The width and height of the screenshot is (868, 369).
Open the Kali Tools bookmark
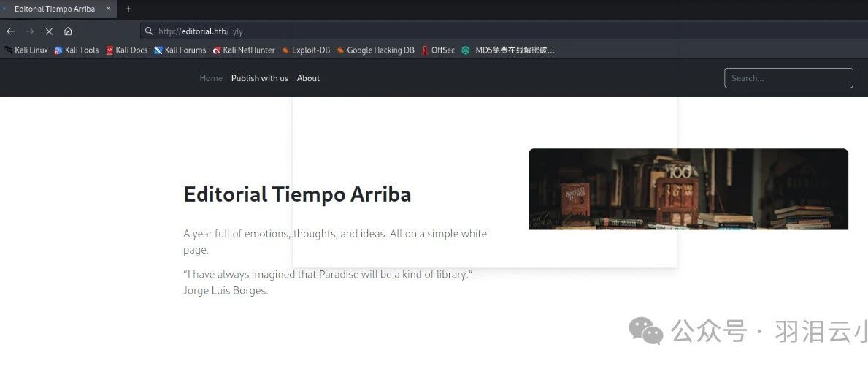[x=77, y=50]
